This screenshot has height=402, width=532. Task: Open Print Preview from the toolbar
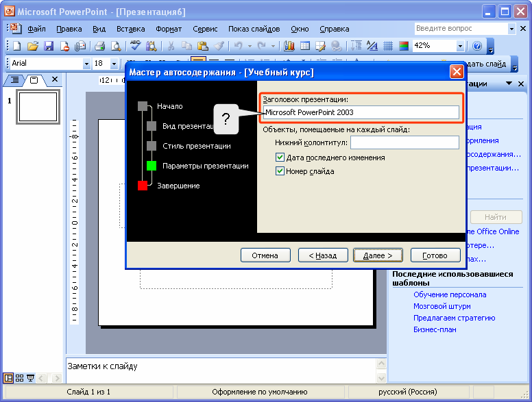(x=116, y=46)
